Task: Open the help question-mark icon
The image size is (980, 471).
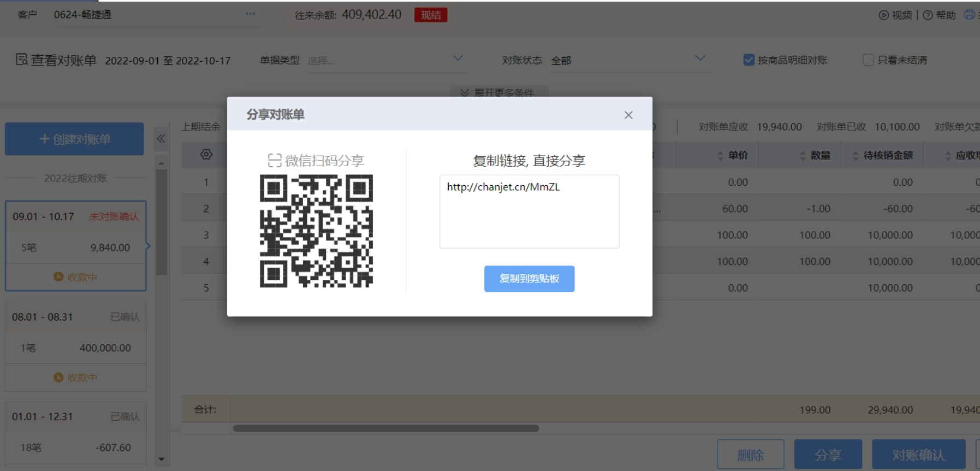Action: pos(928,15)
